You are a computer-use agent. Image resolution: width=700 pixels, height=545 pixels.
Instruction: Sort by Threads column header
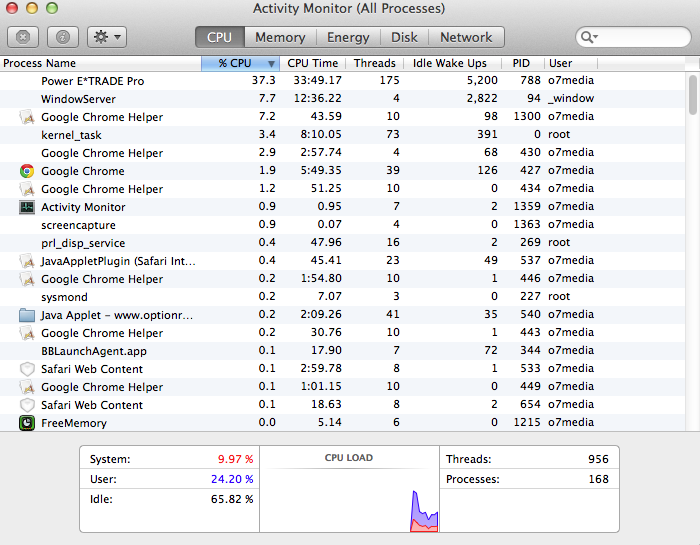click(x=375, y=63)
